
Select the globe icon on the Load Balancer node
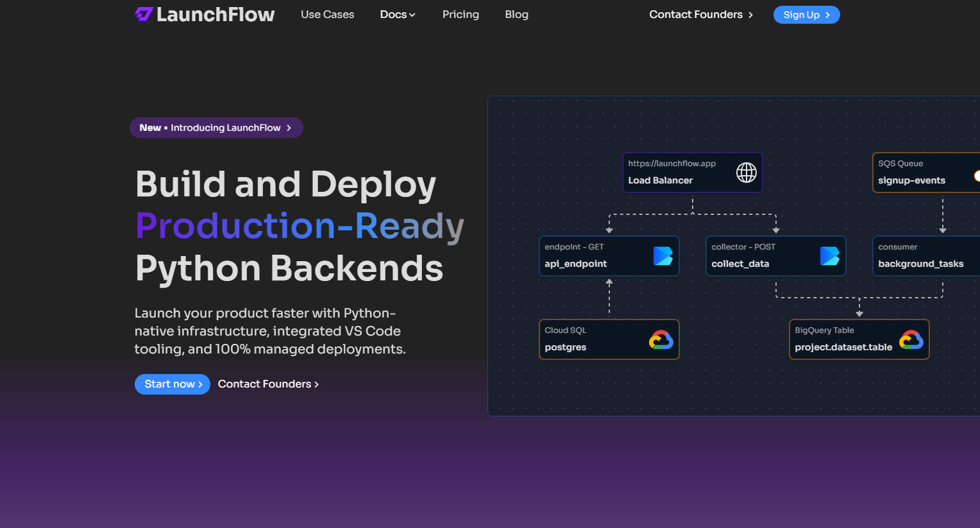745,172
